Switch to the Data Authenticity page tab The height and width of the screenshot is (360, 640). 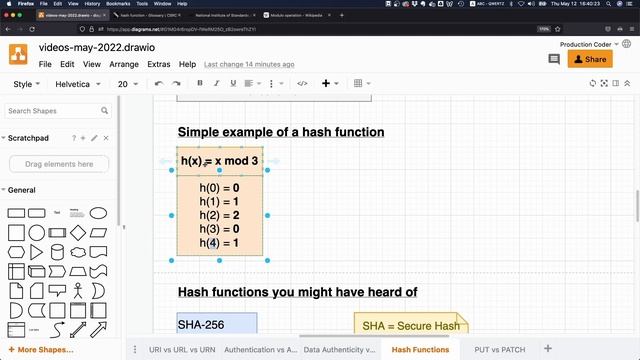[339, 350]
